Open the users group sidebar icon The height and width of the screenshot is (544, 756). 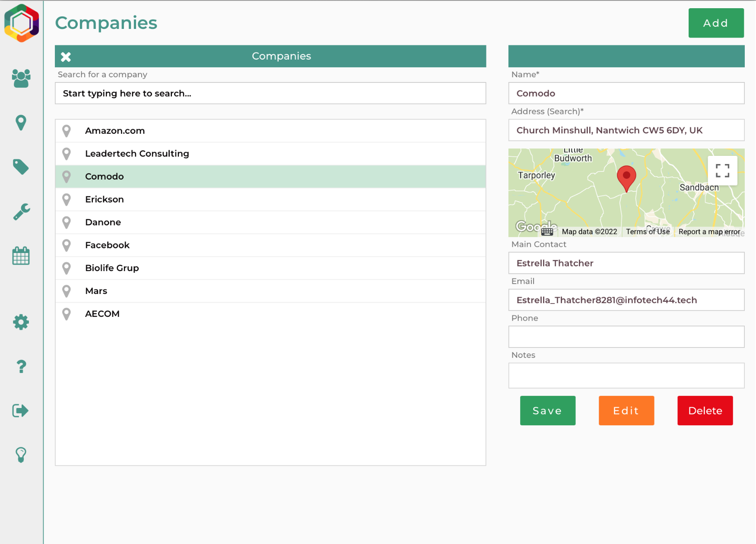click(21, 79)
